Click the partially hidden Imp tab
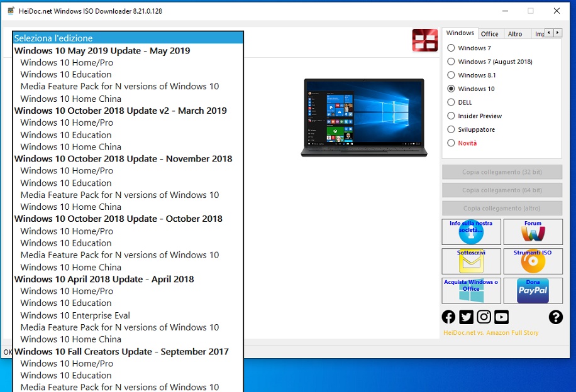 click(x=538, y=34)
